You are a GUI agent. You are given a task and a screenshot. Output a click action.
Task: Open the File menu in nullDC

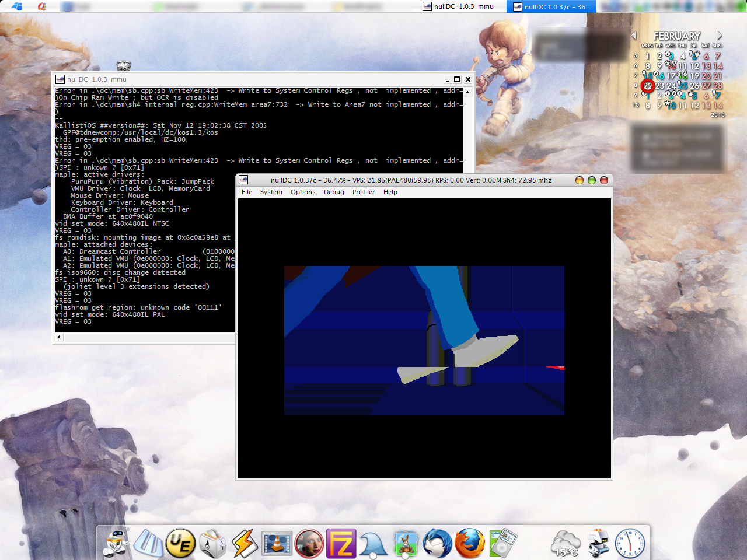(x=247, y=192)
